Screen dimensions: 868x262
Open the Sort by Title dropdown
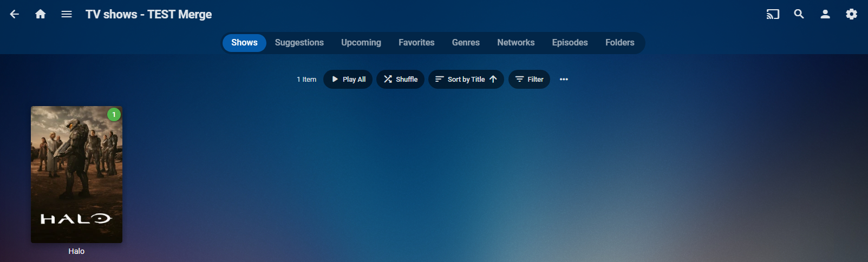466,79
